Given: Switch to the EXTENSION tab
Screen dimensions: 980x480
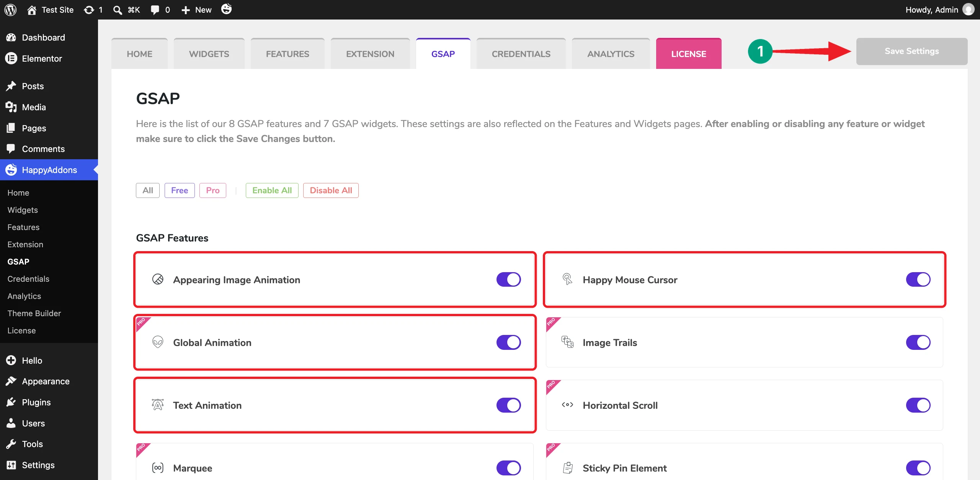Looking at the screenshot, I should click(x=370, y=54).
